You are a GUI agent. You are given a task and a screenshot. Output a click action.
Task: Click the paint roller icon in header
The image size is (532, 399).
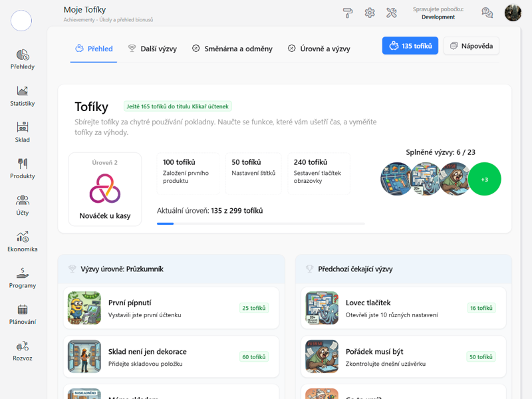[x=348, y=13]
